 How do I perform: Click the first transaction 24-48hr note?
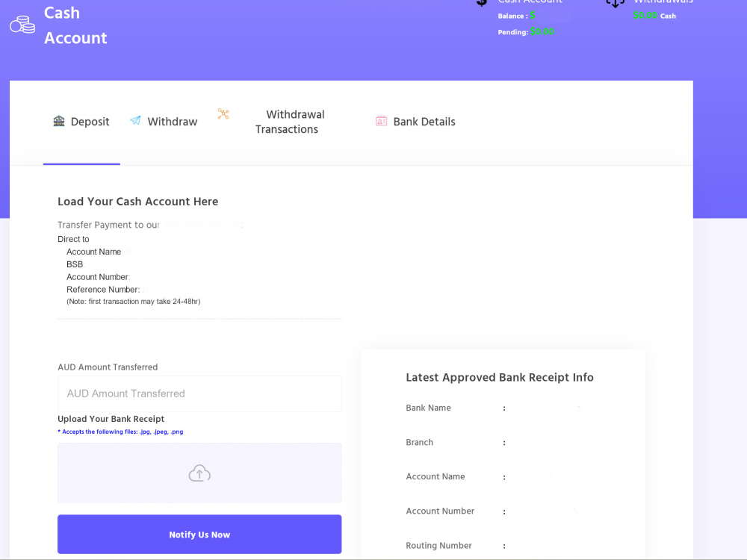pos(134,302)
